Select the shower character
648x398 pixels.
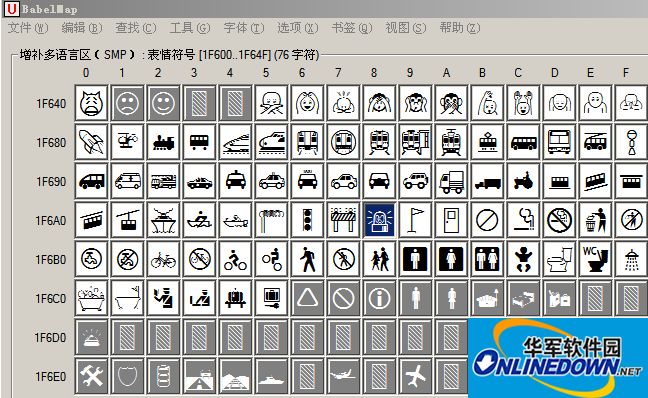point(631,260)
